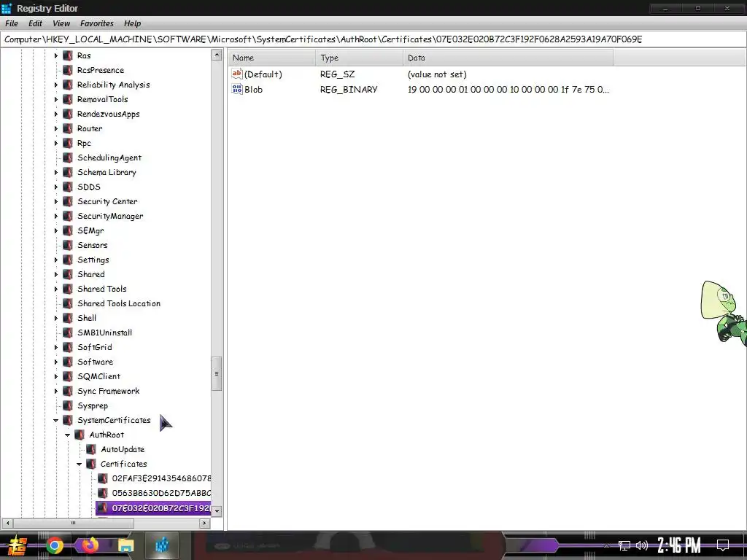Open the Edit menu

35,23
